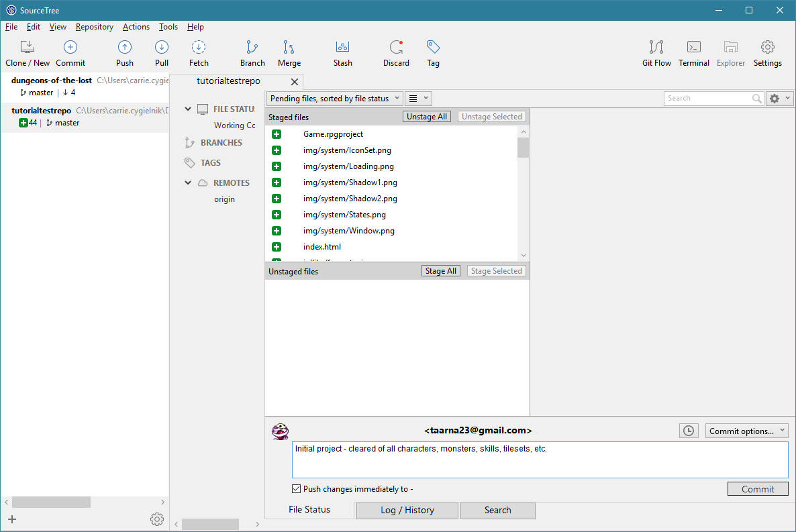The image size is (796, 532).
Task: Open the Edit menu
Action: [x=34, y=27]
